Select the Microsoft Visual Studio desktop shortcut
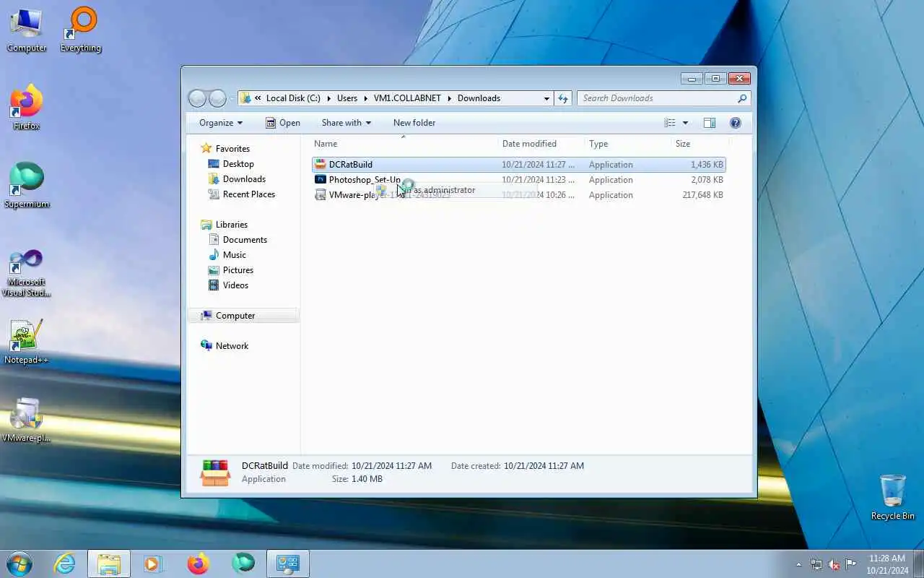 [27, 273]
